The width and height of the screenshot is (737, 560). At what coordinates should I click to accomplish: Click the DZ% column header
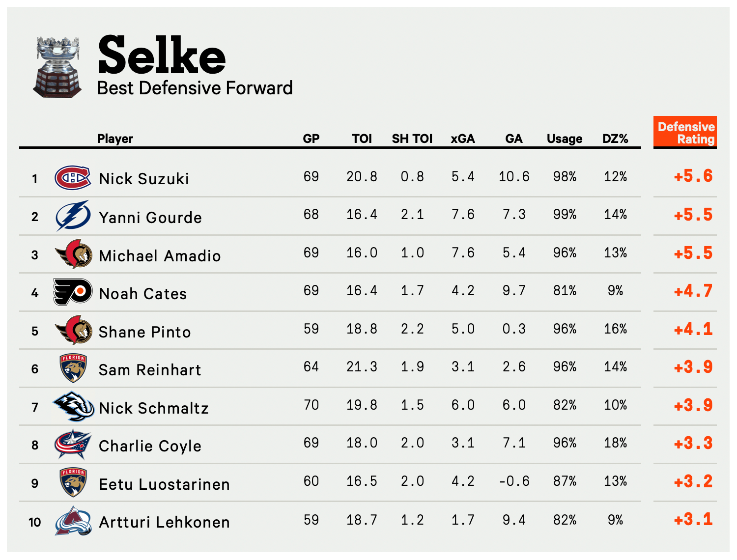pyautogui.click(x=615, y=139)
